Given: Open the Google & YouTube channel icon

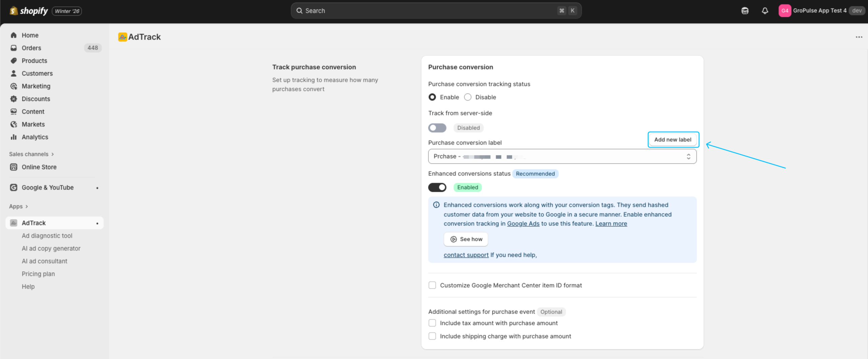Looking at the screenshot, I should 14,187.
